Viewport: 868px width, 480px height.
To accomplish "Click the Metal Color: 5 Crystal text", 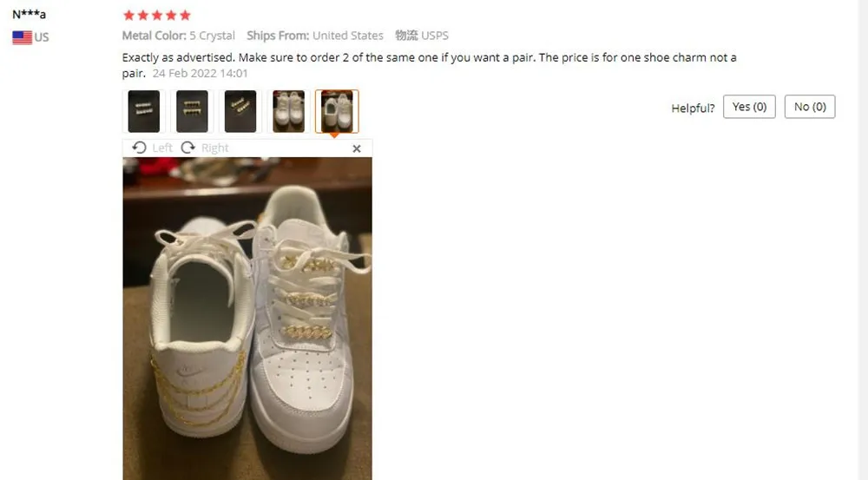I will click(178, 36).
